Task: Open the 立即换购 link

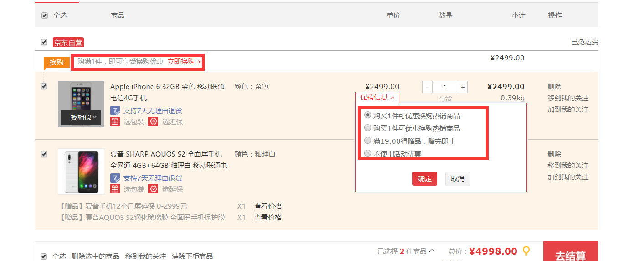Action: (x=184, y=61)
